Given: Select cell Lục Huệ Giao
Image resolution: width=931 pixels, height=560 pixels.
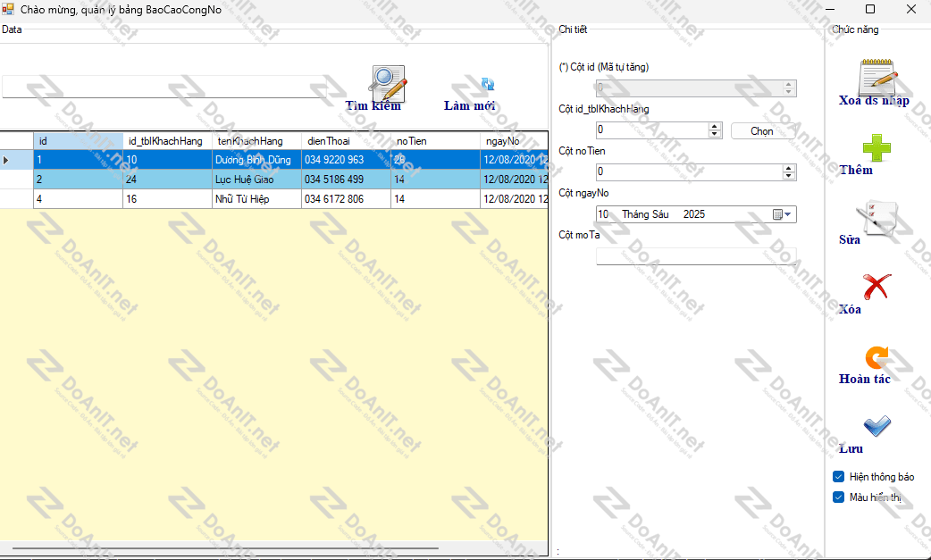Looking at the screenshot, I should [x=256, y=180].
